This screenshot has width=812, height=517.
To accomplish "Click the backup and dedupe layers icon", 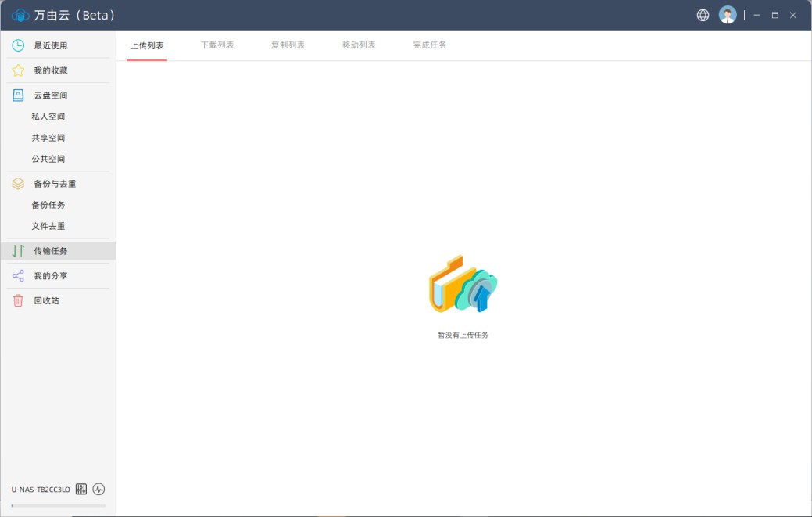I will pyautogui.click(x=18, y=184).
